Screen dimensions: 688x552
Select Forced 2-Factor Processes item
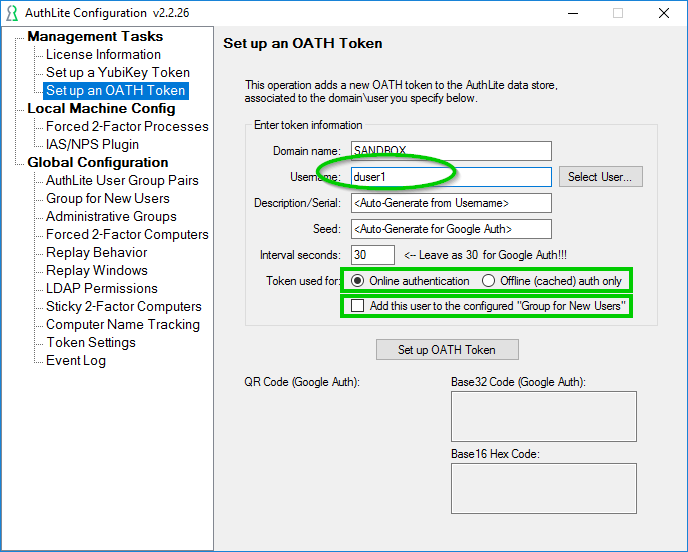[x=127, y=126]
